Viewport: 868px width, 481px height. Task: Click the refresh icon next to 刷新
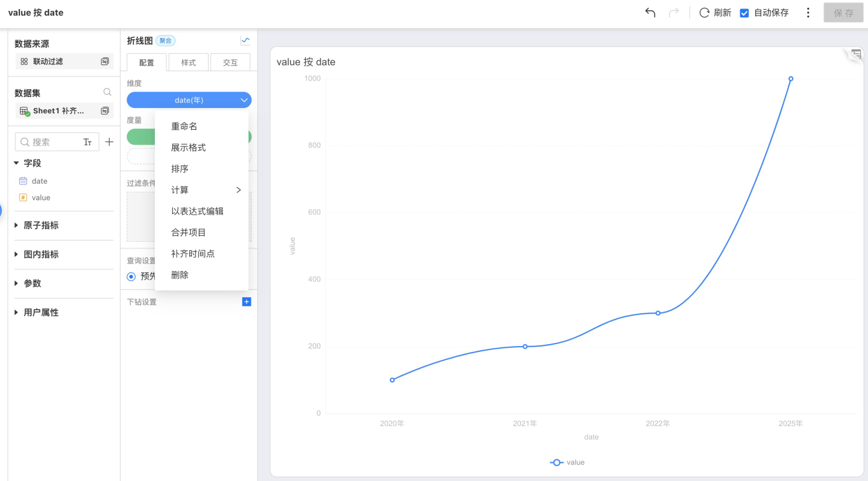click(704, 13)
